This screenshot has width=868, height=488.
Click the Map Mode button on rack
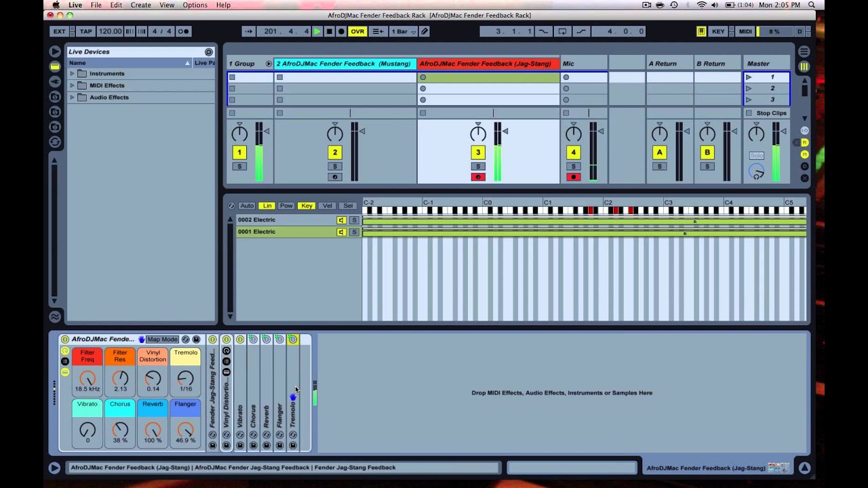tap(162, 340)
